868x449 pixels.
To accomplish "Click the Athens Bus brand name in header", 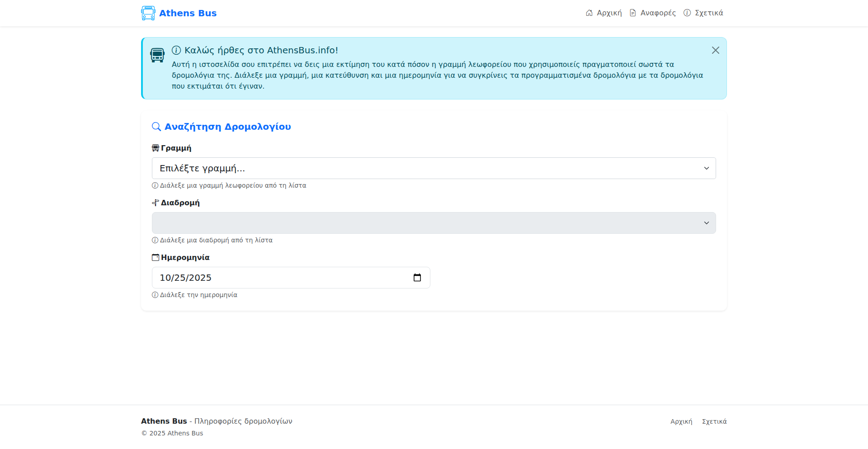I will tap(188, 13).
